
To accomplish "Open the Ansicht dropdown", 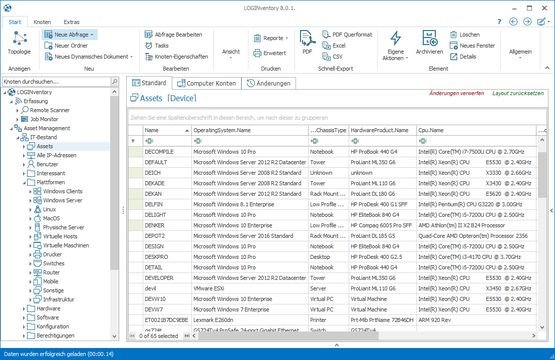I will coord(231,53).
